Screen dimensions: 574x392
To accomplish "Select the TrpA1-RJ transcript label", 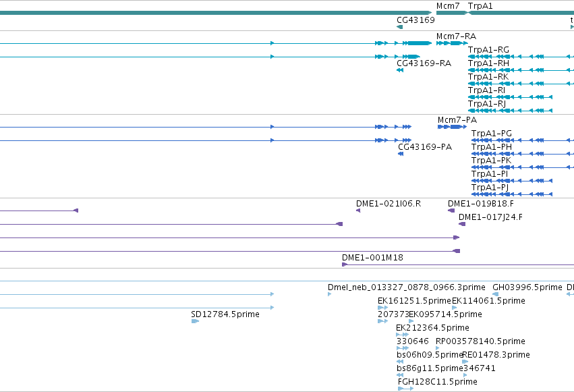I will (x=487, y=104).
